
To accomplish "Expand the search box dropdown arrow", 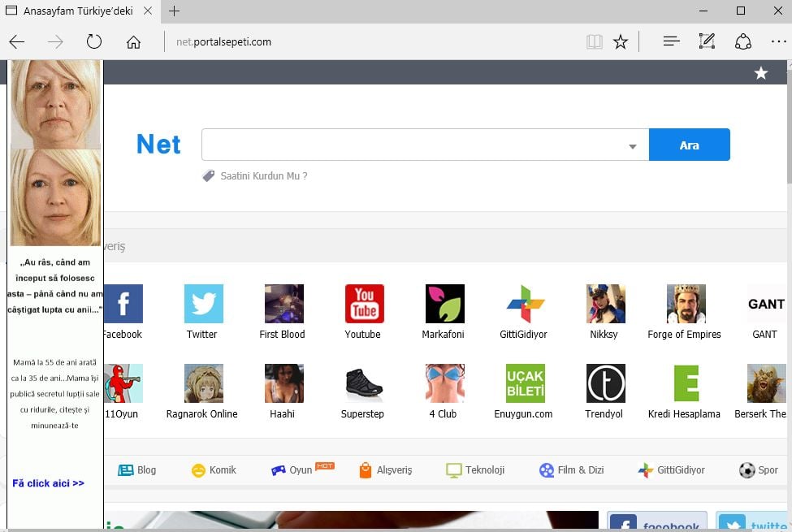I will point(633,146).
